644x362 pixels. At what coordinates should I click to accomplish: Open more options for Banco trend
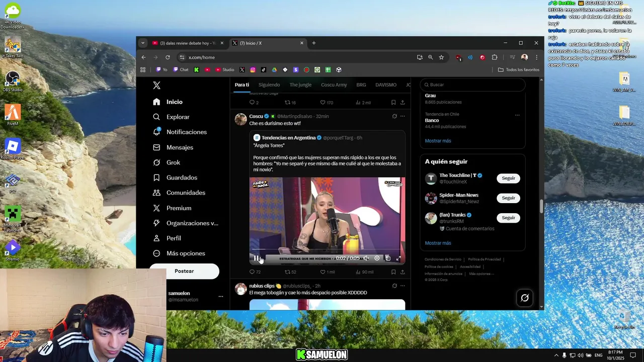pos(517,115)
